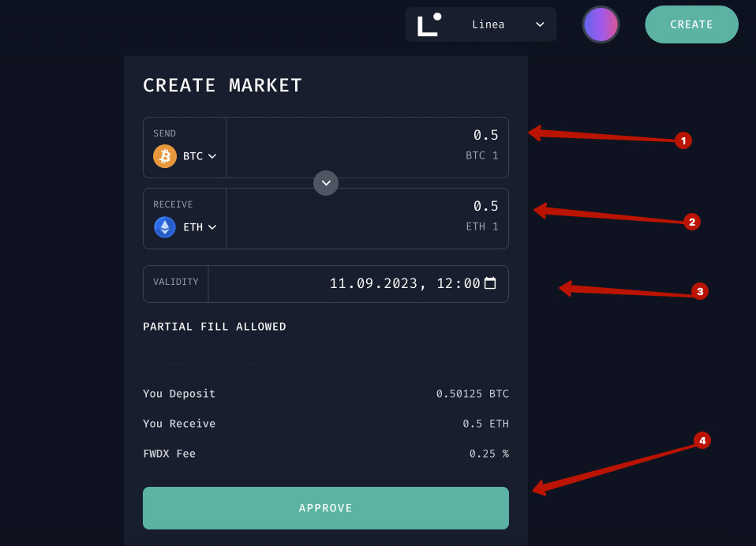The width and height of the screenshot is (756, 546).
Task: Click the FWDX Fee 0.25 % value
Action: [x=488, y=454]
